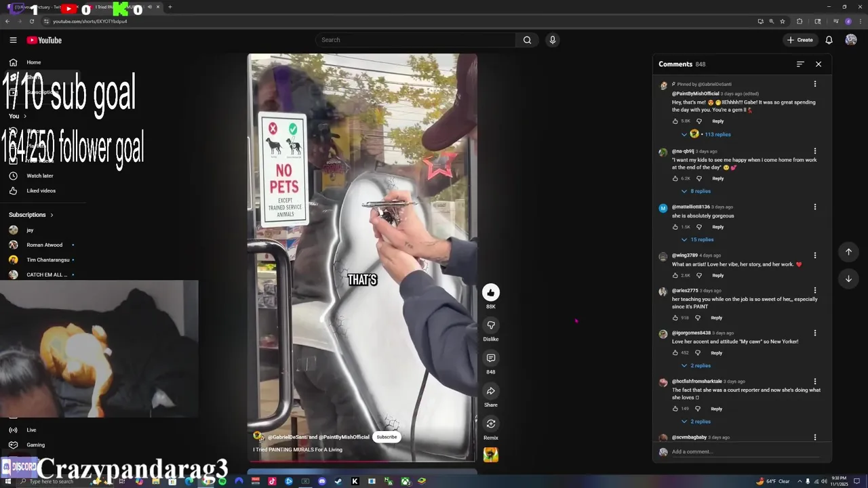The height and width of the screenshot is (488, 868).
Task: Click the video progress bar
Action: [362, 462]
